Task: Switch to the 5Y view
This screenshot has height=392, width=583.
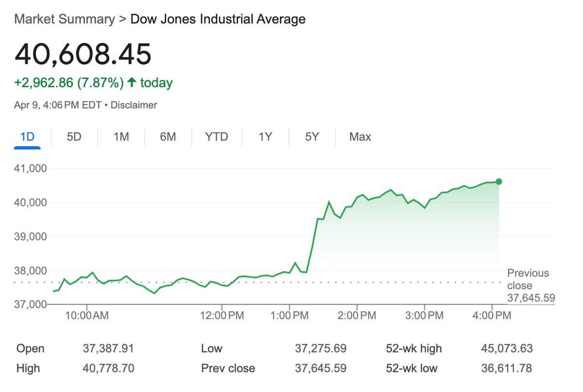Action: point(311,136)
